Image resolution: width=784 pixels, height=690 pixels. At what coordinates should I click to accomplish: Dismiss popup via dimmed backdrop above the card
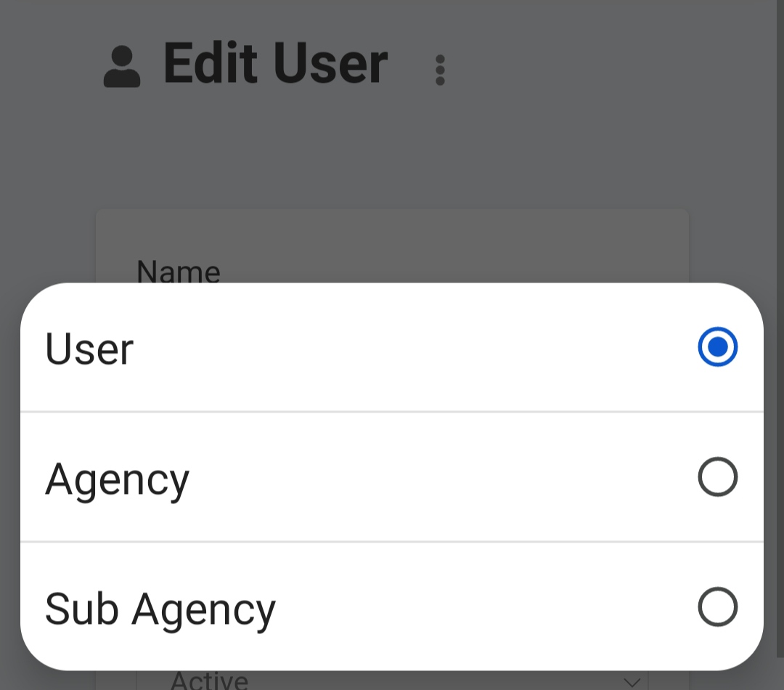click(392, 160)
